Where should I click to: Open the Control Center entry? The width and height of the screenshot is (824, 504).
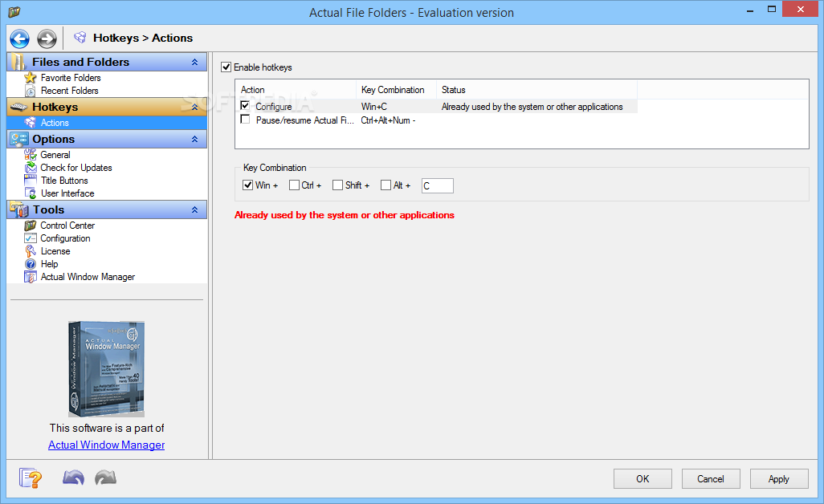67,226
